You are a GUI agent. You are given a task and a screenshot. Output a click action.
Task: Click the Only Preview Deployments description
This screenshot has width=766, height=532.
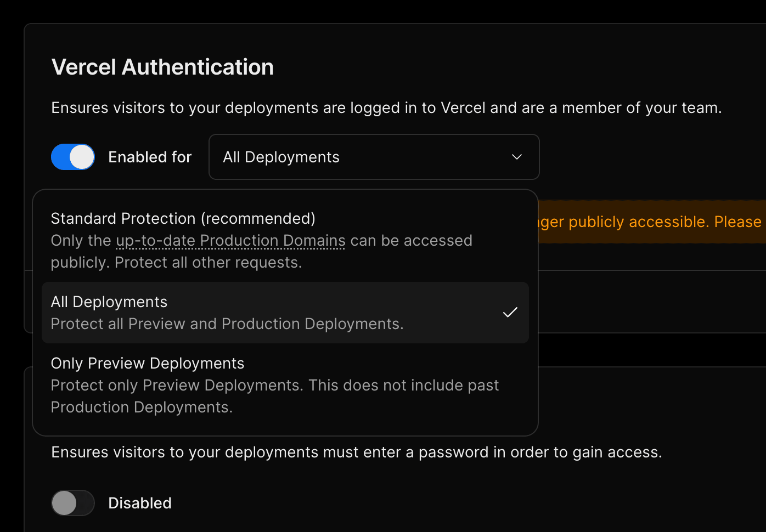[274, 396]
